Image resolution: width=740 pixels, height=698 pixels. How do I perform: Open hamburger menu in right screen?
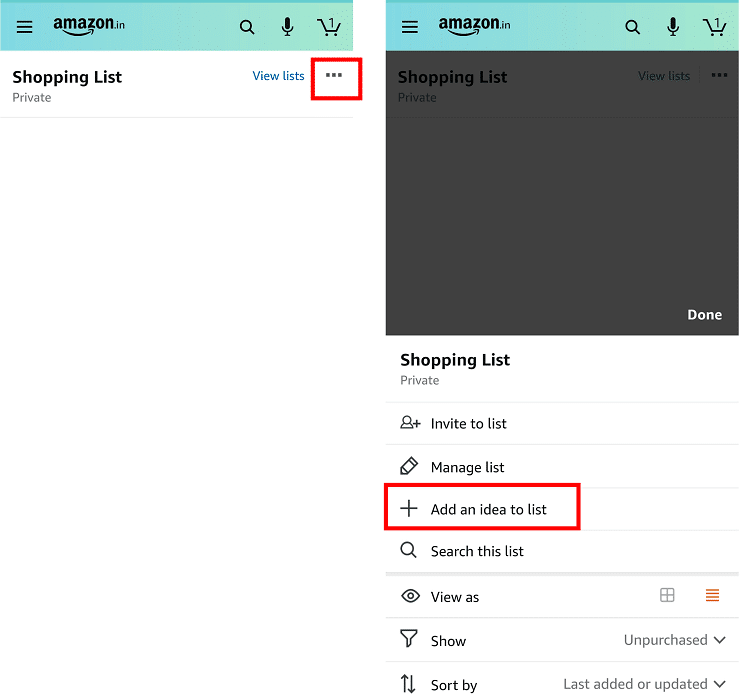click(x=410, y=27)
